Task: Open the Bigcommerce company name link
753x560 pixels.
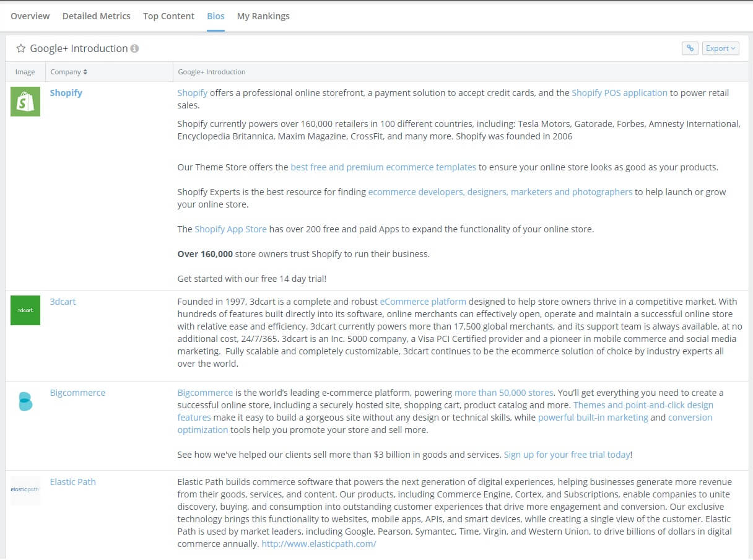Action: 77,393
